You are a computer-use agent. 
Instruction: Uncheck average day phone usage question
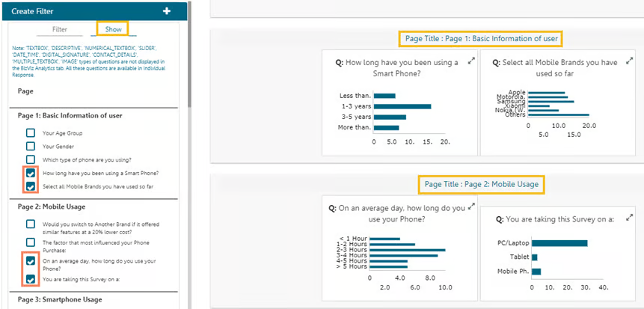point(31,262)
